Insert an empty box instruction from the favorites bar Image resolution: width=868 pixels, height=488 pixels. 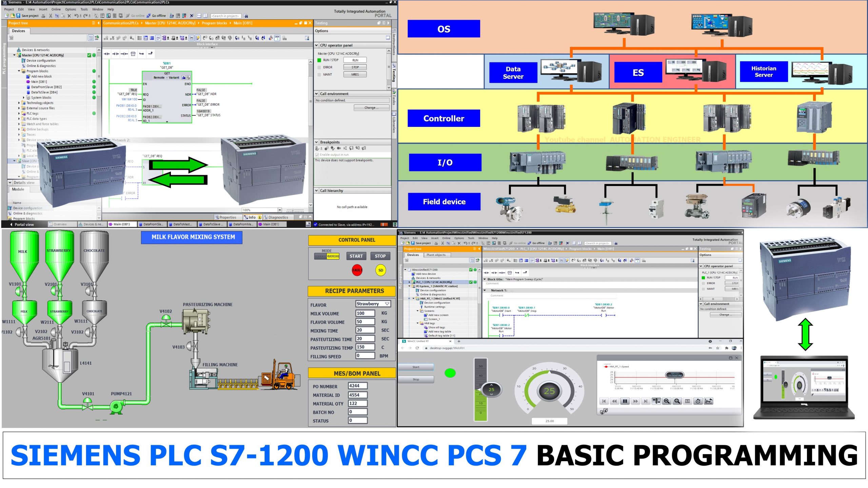pyautogui.click(x=133, y=53)
